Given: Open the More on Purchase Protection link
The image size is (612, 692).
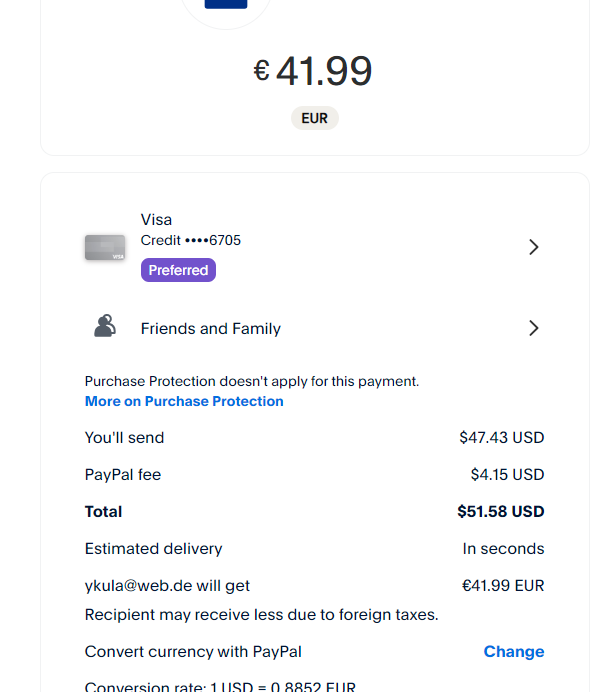Looking at the screenshot, I should tap(184, 401).
